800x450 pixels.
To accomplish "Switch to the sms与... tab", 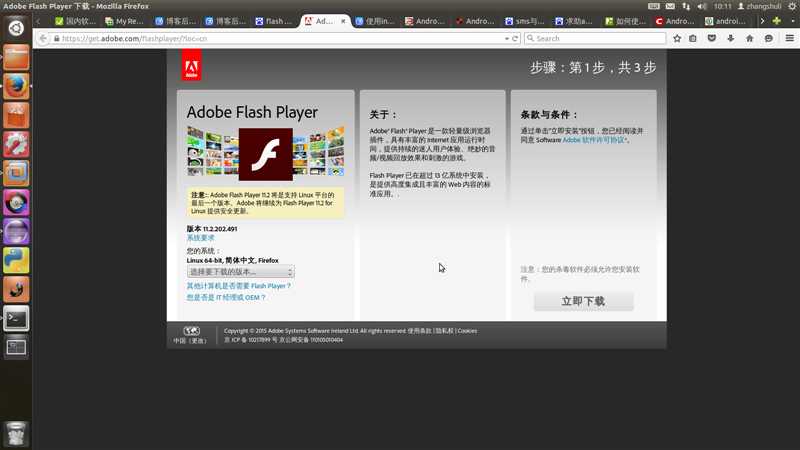I will (524, 21).
